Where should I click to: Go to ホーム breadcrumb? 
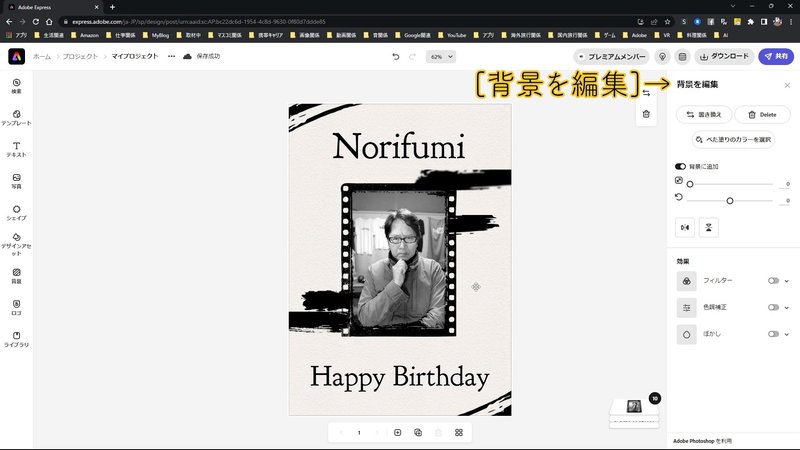(x=42, y=57)
